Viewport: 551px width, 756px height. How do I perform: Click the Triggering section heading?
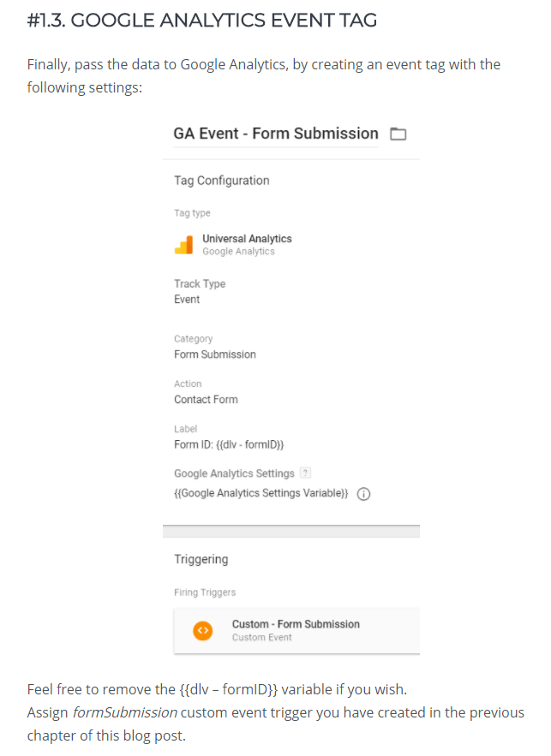click(201, 559)
